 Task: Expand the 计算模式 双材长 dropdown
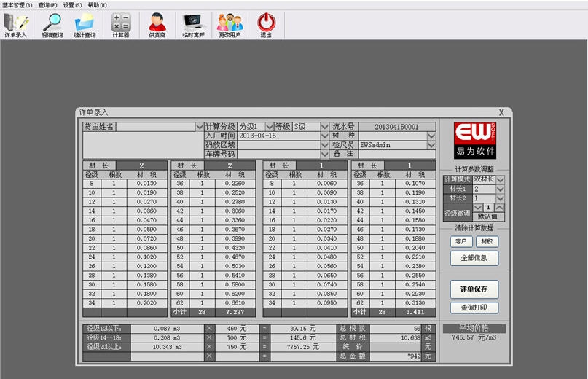coord(501,179)
